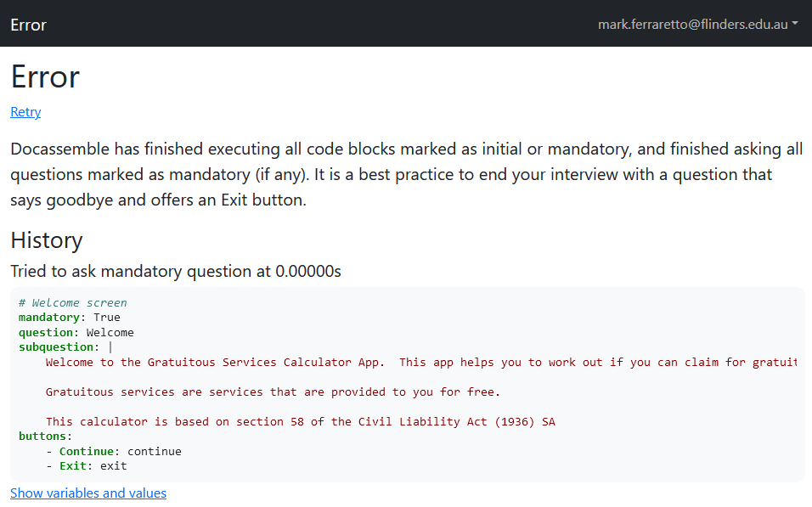Click the Error brand in the navbar
Image resolution: width=812 pixels, height=507 pixels.
pyautogui.click(x=28, y=24)
